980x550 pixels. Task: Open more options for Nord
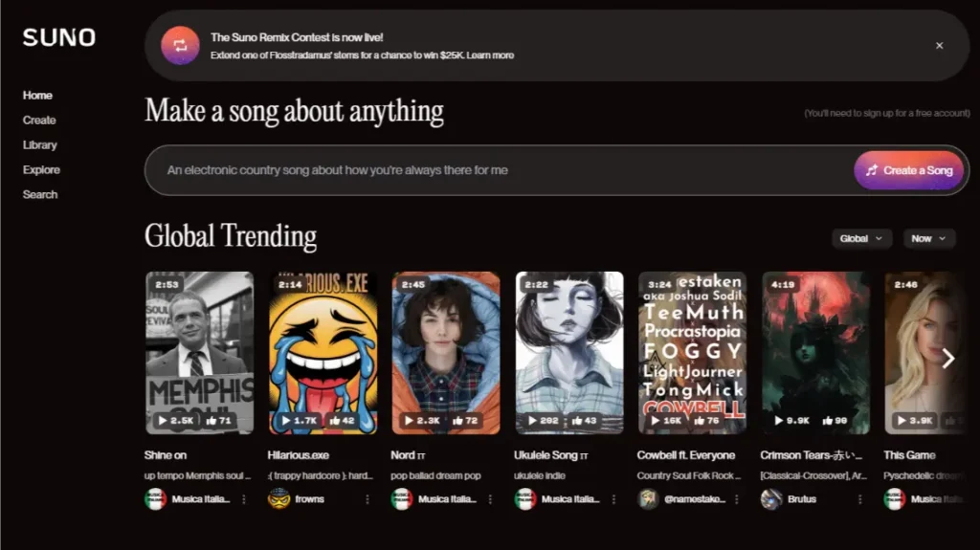coord(490,499)
